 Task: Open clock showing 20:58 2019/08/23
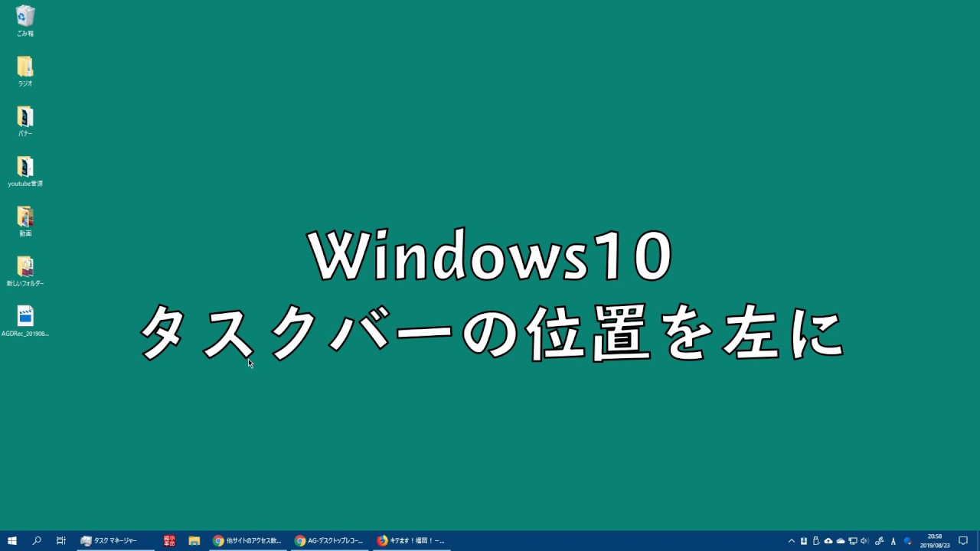935,541
